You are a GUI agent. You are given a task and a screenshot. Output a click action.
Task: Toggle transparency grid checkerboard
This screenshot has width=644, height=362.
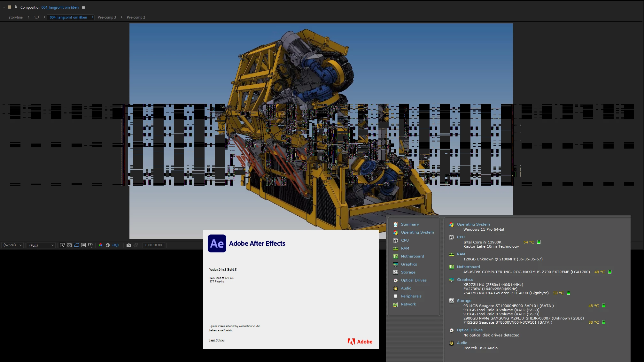pos(69,245)
